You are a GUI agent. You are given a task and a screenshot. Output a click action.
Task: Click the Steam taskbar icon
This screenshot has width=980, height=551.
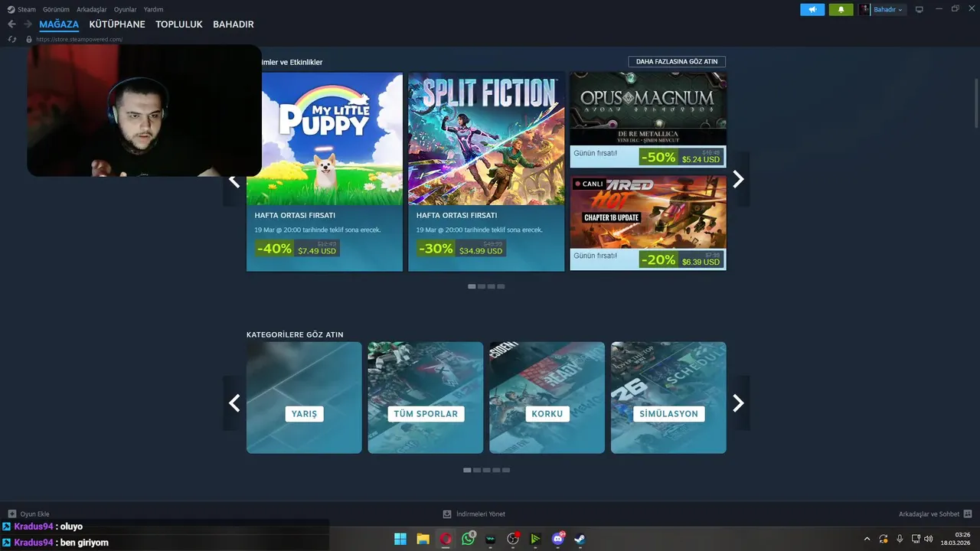point(580,539)
